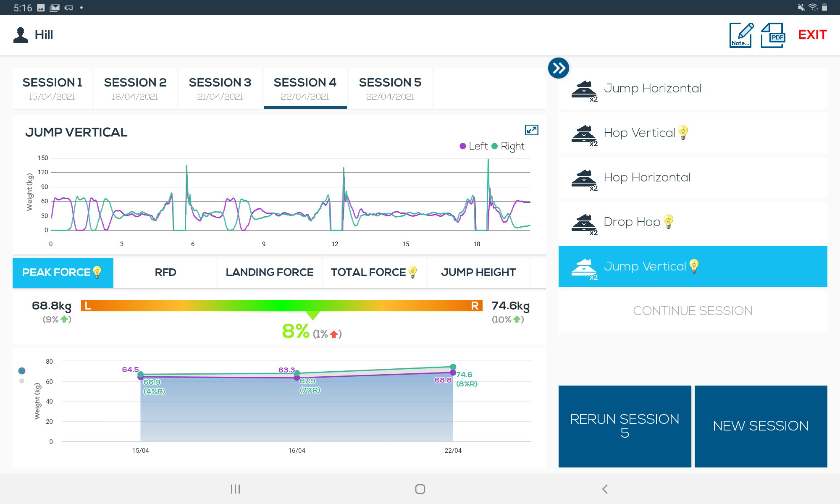
Task: Open the Note editor icon
Action: click(x=741, y=35)
